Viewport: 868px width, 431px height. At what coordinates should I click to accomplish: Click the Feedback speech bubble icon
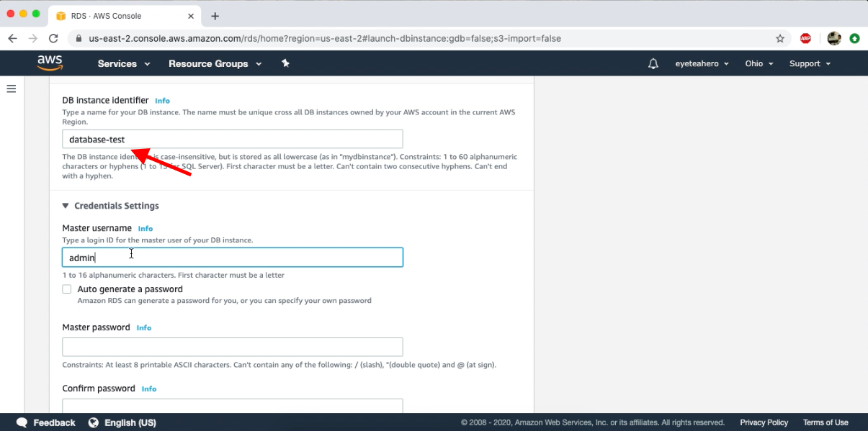22,422
